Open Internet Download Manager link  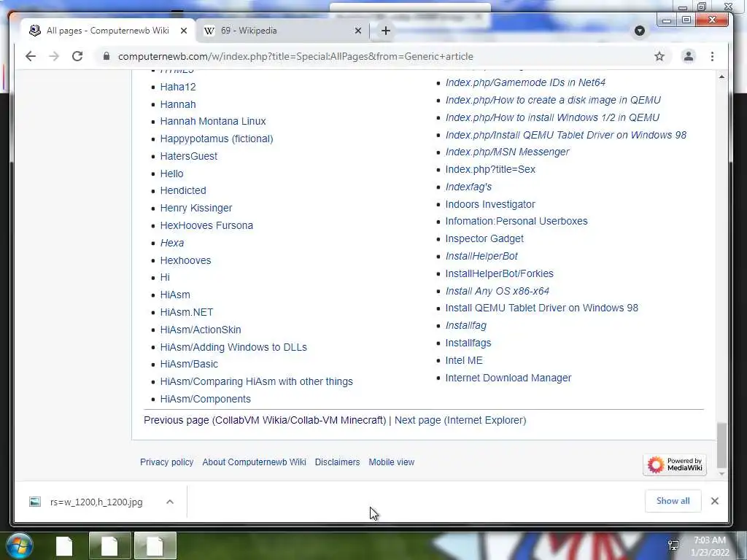(x=508, y=378)
